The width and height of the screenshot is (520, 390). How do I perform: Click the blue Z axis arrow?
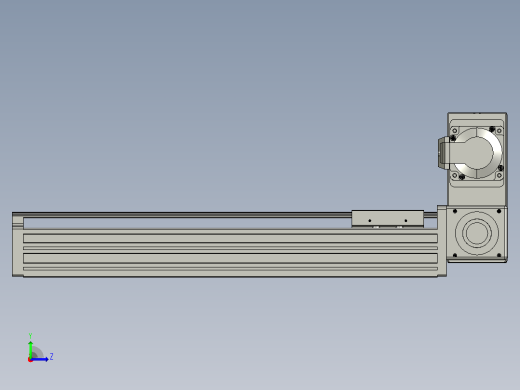[40, 359]
